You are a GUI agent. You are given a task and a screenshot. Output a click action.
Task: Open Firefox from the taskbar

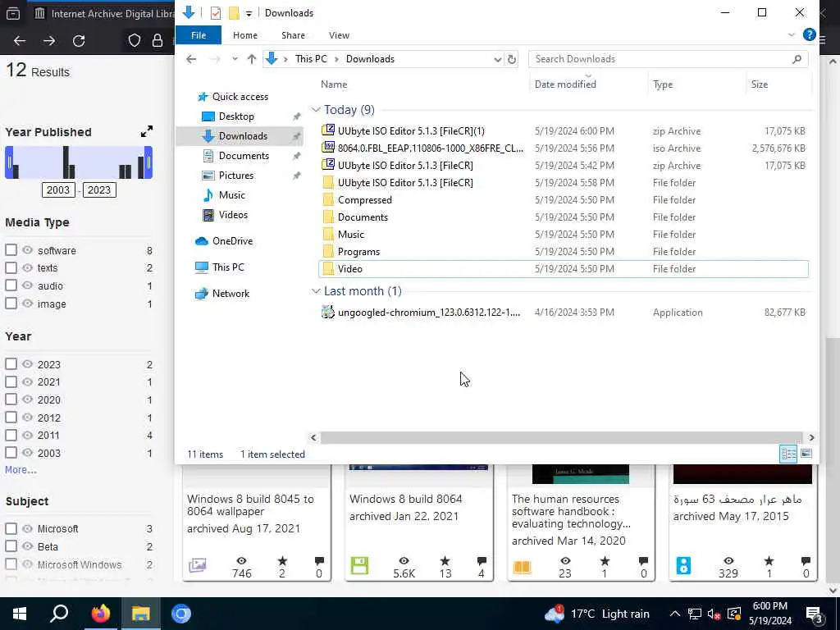pyautogui.click(x=100, y=614)
